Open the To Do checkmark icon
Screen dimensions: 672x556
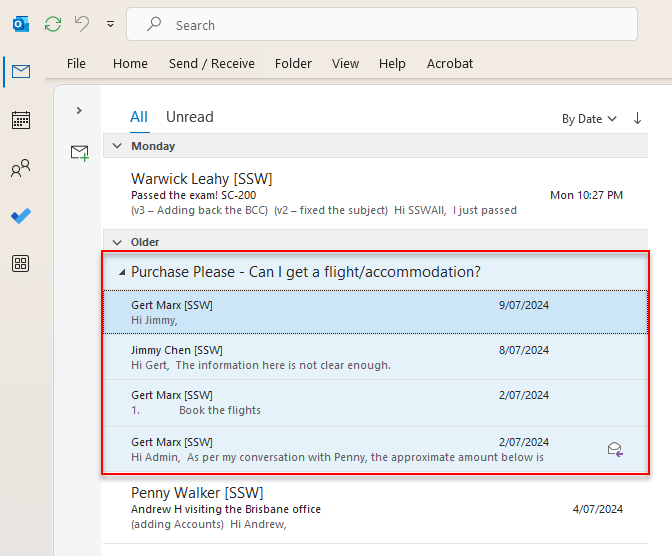20,216
